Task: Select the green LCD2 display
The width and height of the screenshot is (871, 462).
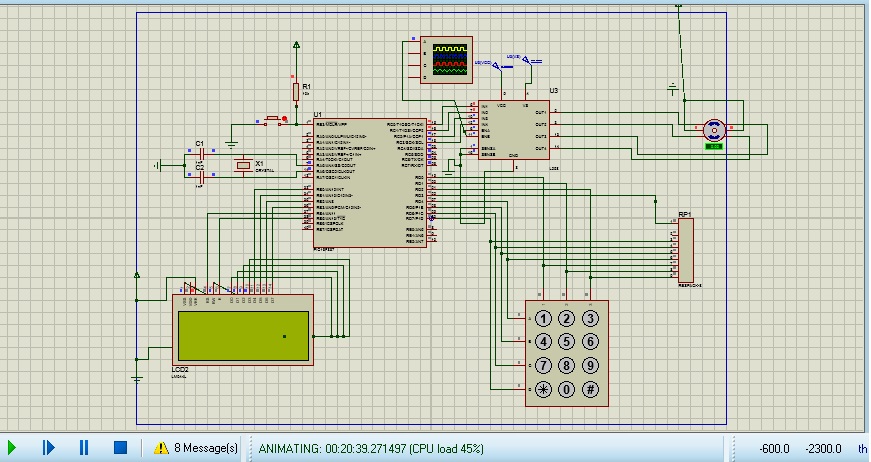Action: pyautogui.click(x=242, y=335)
